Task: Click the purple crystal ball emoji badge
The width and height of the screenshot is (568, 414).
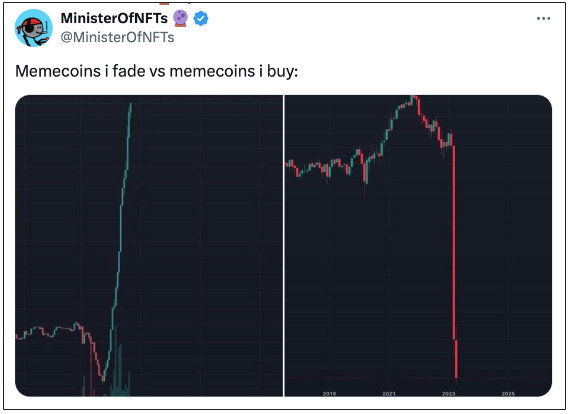Action: pos(180,18)
